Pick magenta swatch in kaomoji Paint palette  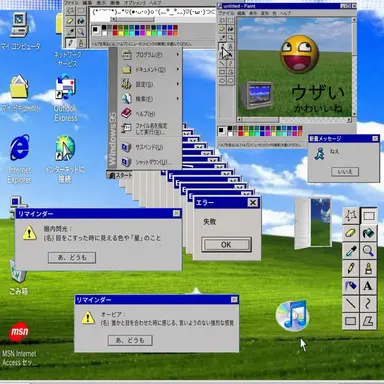pyautogui.click(x=142, y=33)
